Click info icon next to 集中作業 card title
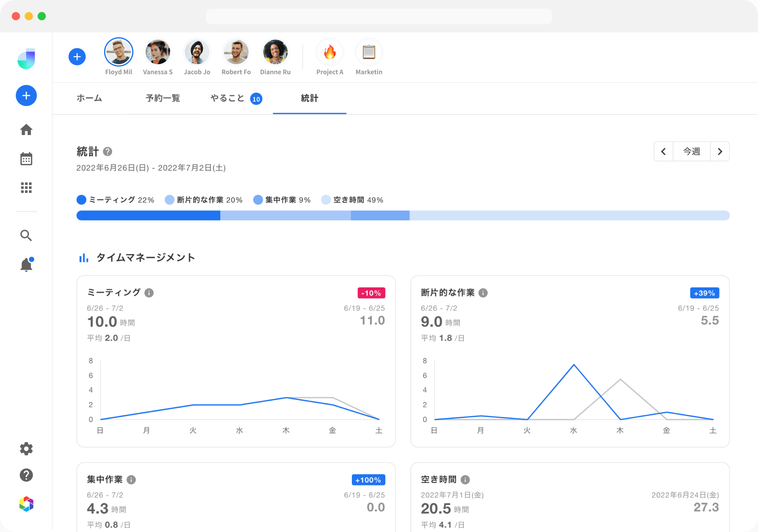Viewport: 758px width, 532px height. (x=132, y=480)
